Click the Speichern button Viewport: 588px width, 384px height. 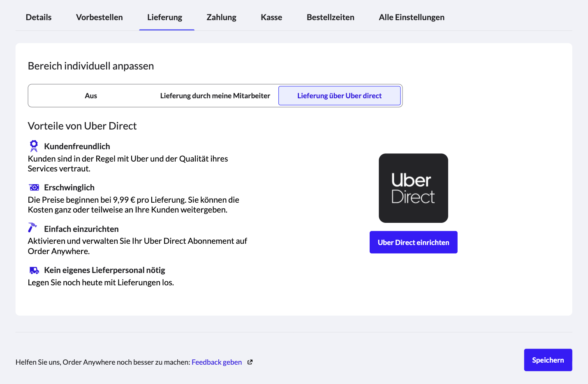(x=548, y=360)
